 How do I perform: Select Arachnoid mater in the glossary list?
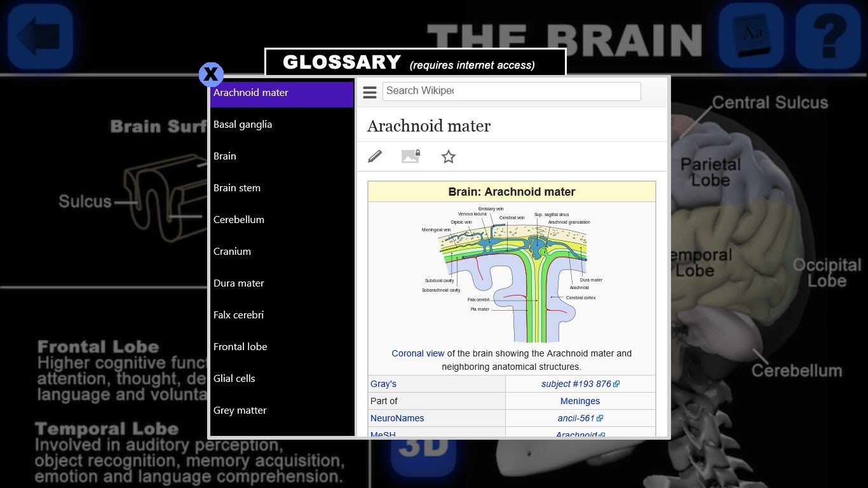tap(281, 93)
